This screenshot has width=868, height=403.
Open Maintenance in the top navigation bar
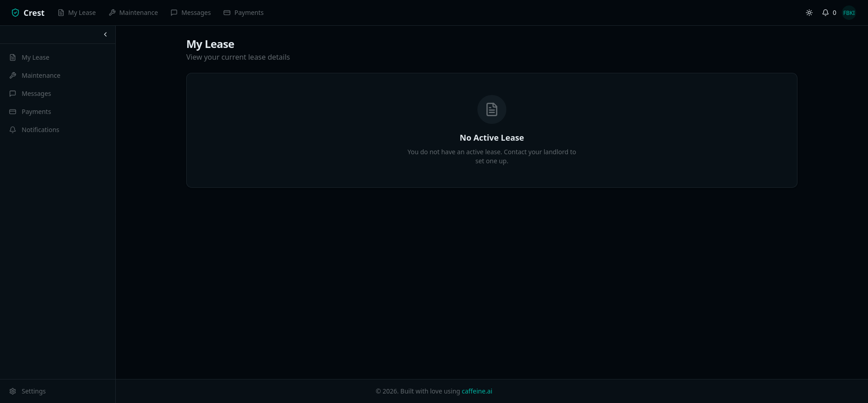(133, 13)
